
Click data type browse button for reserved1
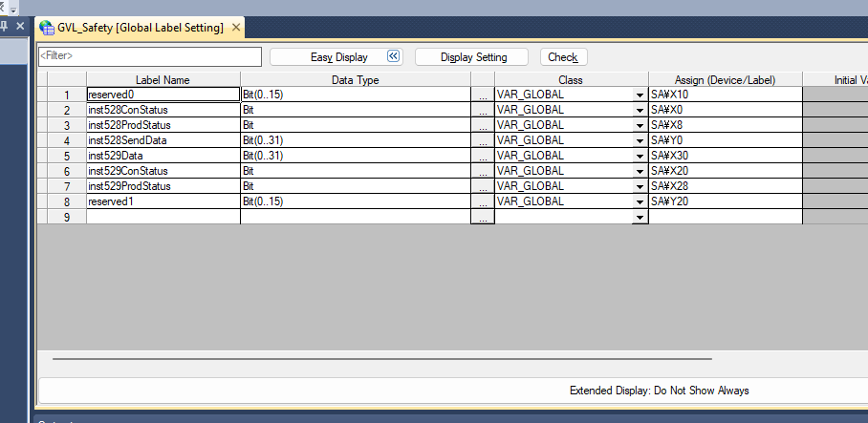[483, 201]
